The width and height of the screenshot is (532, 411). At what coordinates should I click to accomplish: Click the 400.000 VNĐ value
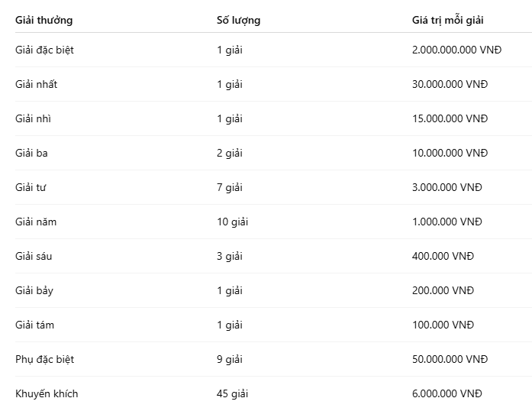[443, 256]
